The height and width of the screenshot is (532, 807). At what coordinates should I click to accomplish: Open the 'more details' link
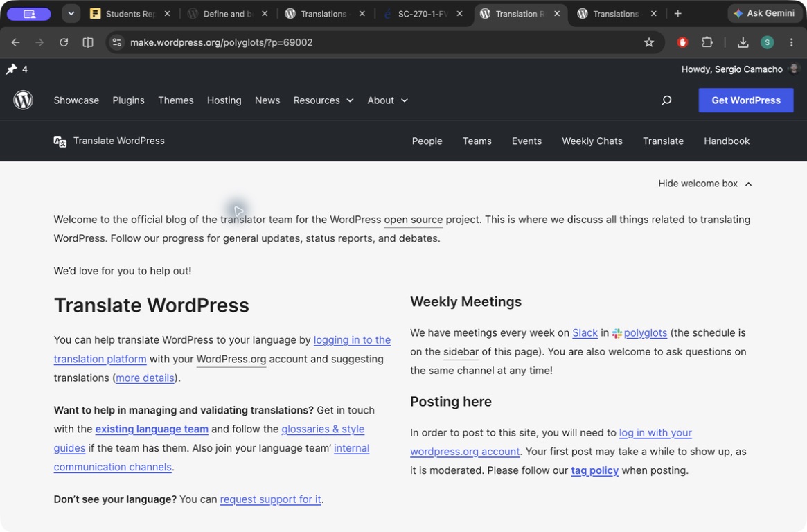pyautogui.click(x=145, y=378)
